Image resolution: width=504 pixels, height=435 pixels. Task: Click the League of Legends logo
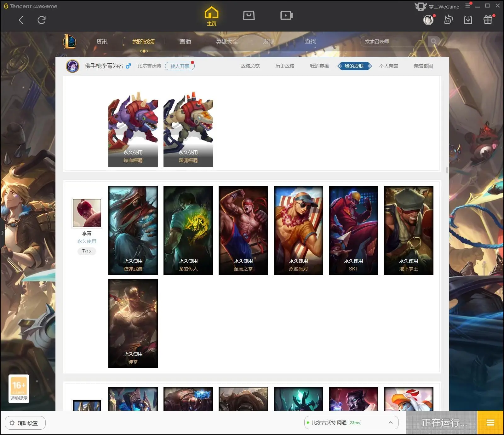70,41
